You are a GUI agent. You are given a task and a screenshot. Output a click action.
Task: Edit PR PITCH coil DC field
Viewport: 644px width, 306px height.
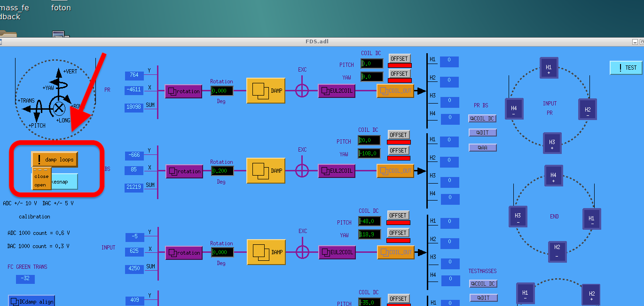pyautogui.click(x=372, y=64)
